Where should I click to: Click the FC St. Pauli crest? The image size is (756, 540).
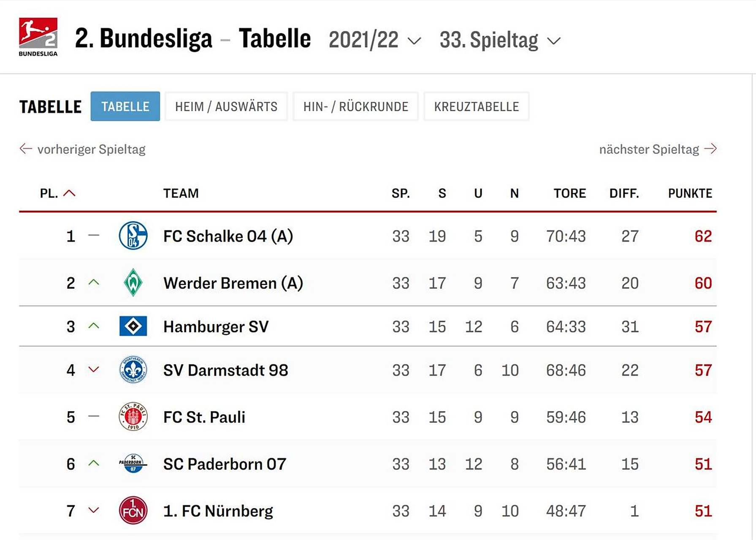[x=133, y=417]
